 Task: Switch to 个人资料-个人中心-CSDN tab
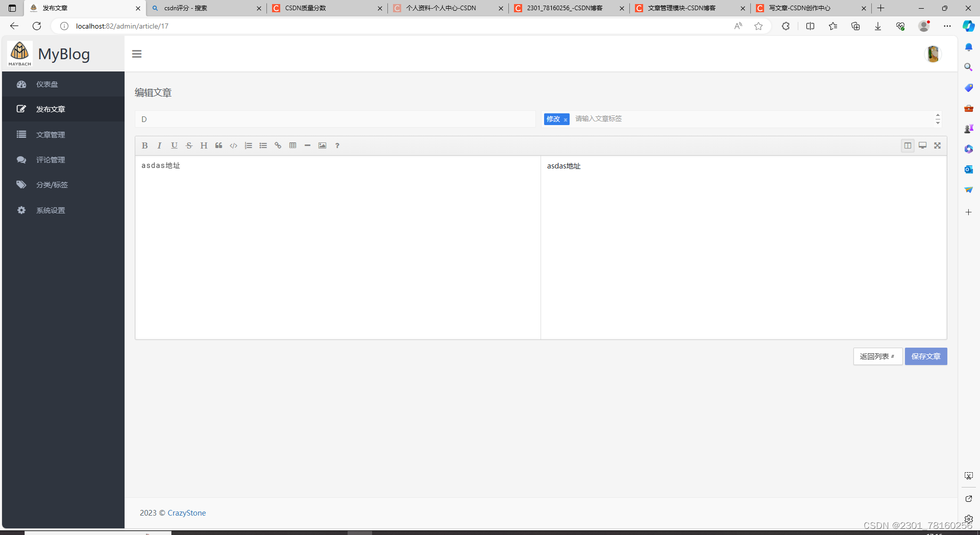click(448, 8)
